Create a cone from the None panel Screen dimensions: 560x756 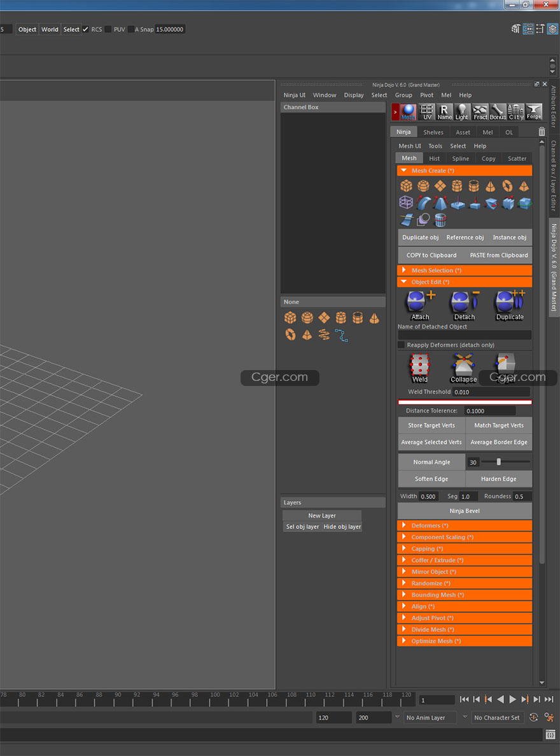pos(374,318)
